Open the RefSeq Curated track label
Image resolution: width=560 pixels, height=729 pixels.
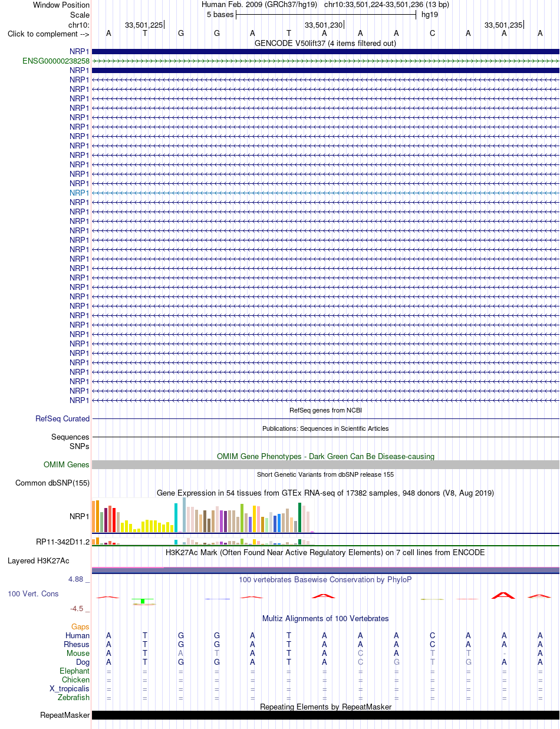[62, 418]
